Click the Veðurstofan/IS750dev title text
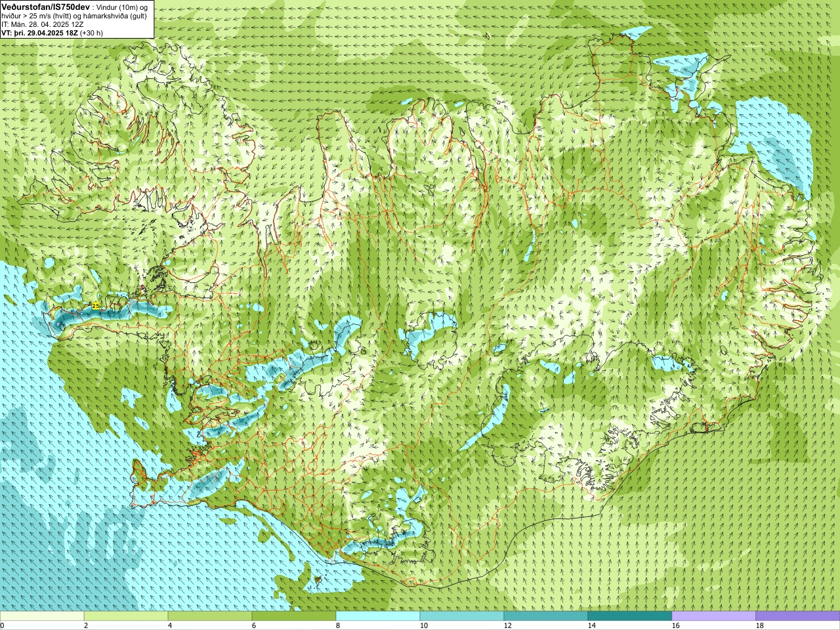 pyautogui.click(x=45, y=6)
